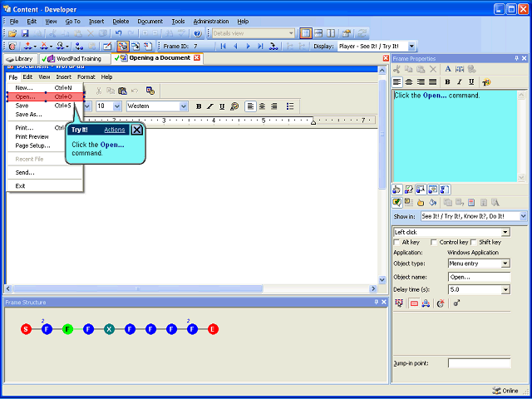Click the bubble text editing area

[x=455, y=135]
